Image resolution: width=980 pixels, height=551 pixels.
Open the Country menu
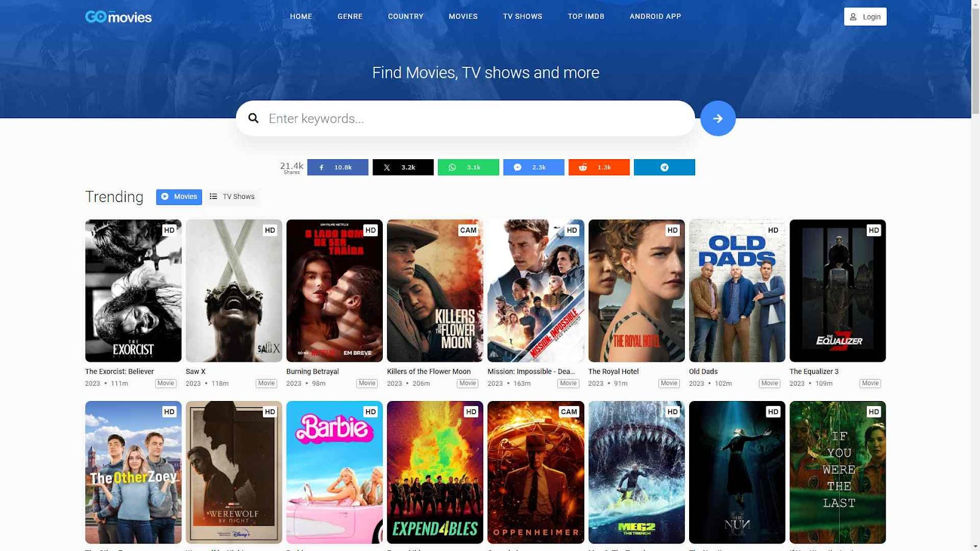click(x=405, y=17)
